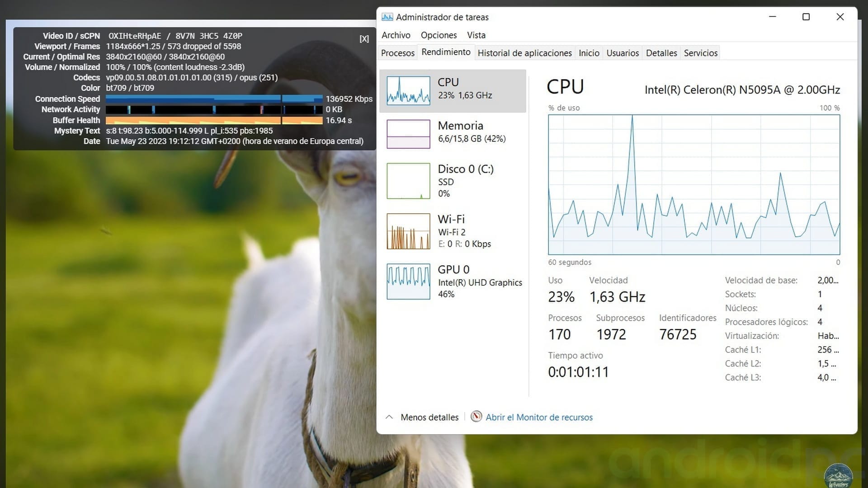Click the 'Mystery Text' row value

tap(189, 131)
